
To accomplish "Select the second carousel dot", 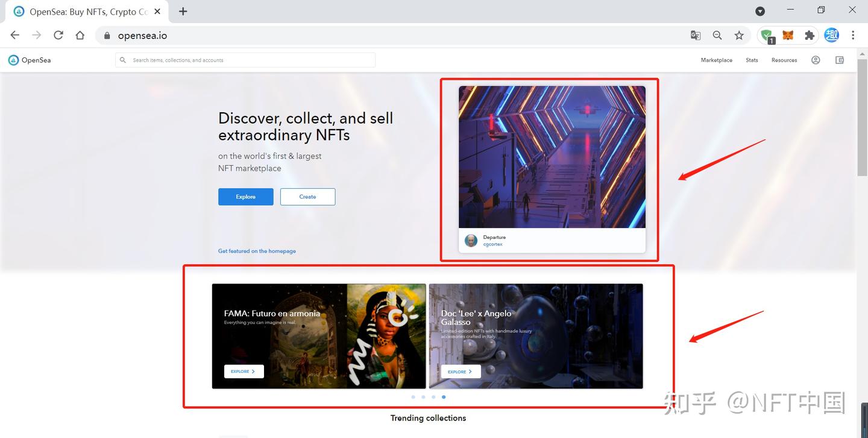I will pyautogui.click(x=423, y=397).
